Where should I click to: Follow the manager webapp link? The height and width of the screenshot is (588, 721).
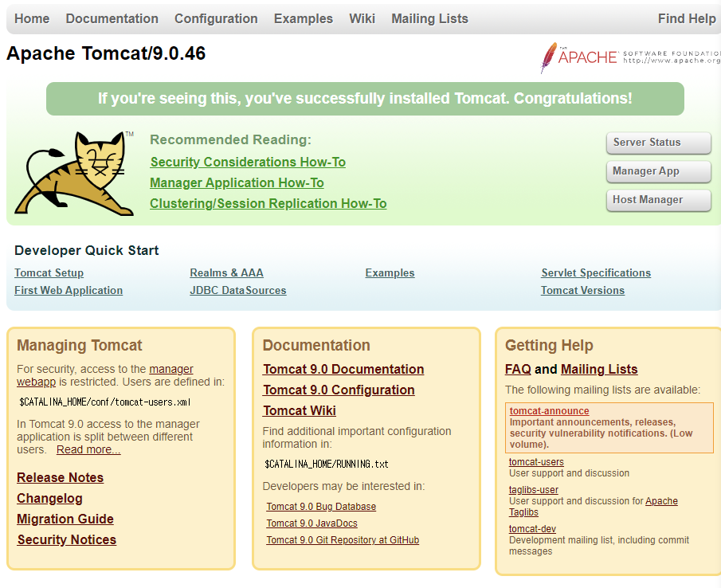(171, 369)
